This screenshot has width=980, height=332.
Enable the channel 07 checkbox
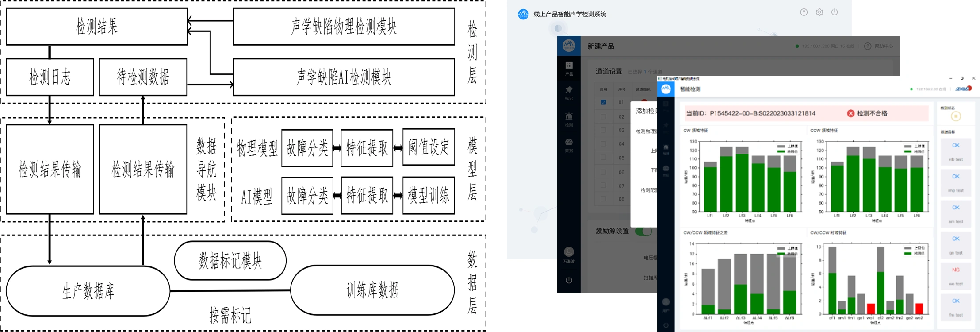pos(603,185)
